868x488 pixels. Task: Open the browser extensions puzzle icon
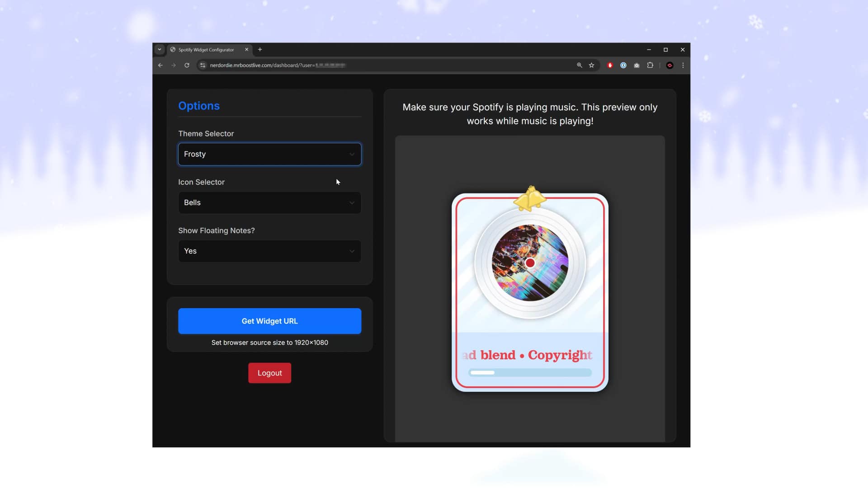coord(651,65)
